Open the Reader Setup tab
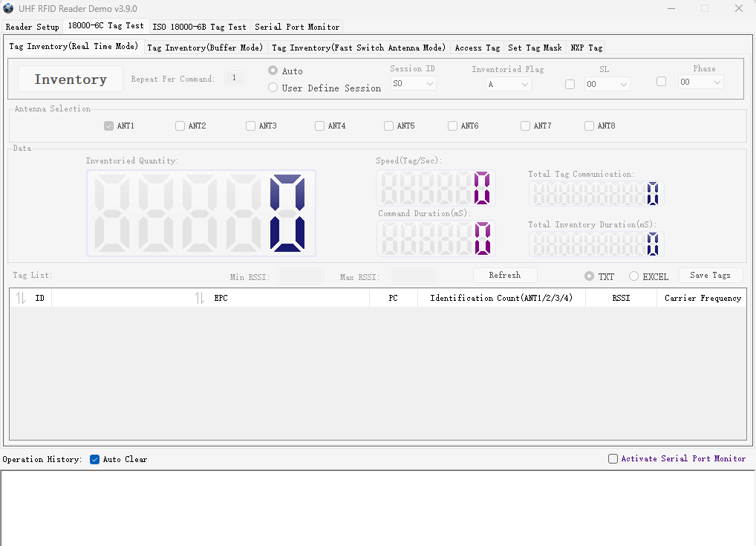 pos(32,27)
